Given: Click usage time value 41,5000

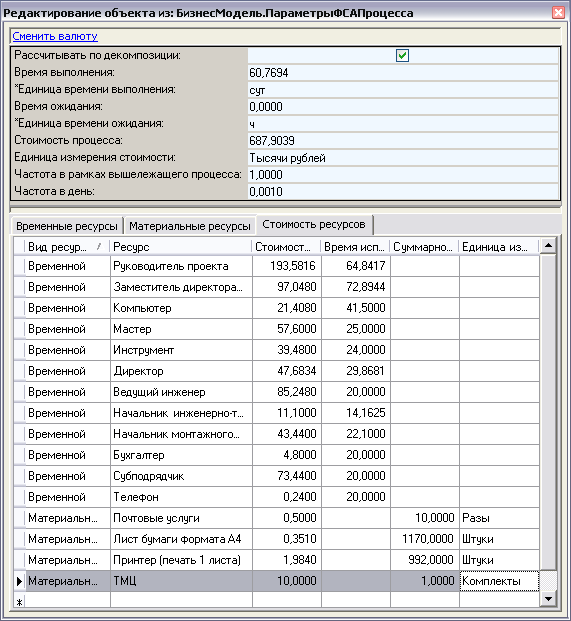Looking at the screenshot, I should pyautogui.click(x=356, y=308).
